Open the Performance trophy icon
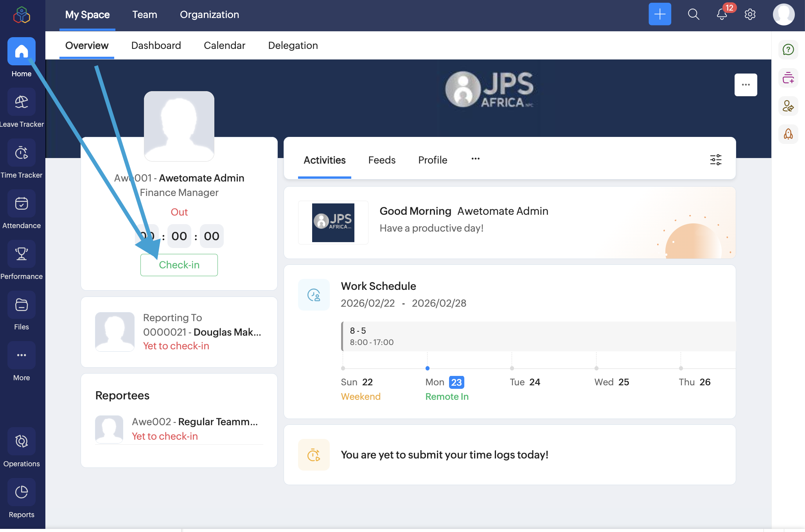 [22, 254]
